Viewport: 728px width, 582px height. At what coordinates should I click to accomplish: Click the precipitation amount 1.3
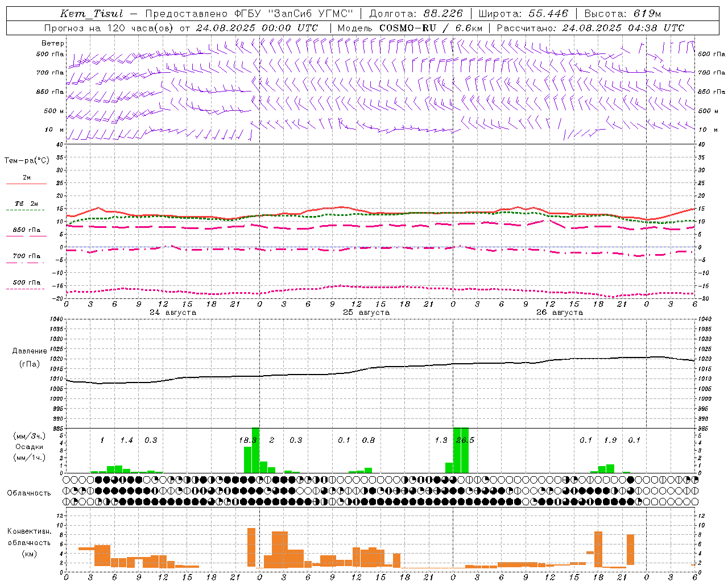point(441,440)
